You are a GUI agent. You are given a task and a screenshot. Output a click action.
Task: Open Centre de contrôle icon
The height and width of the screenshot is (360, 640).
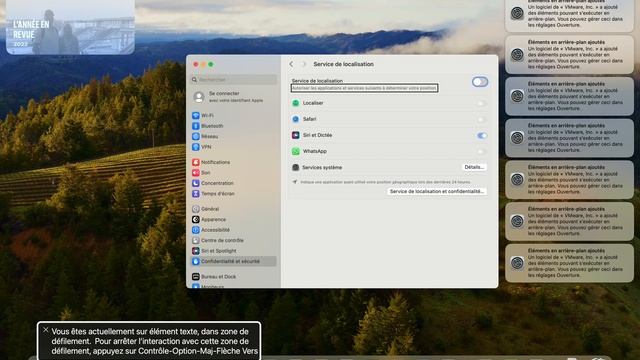pos(196,240)
